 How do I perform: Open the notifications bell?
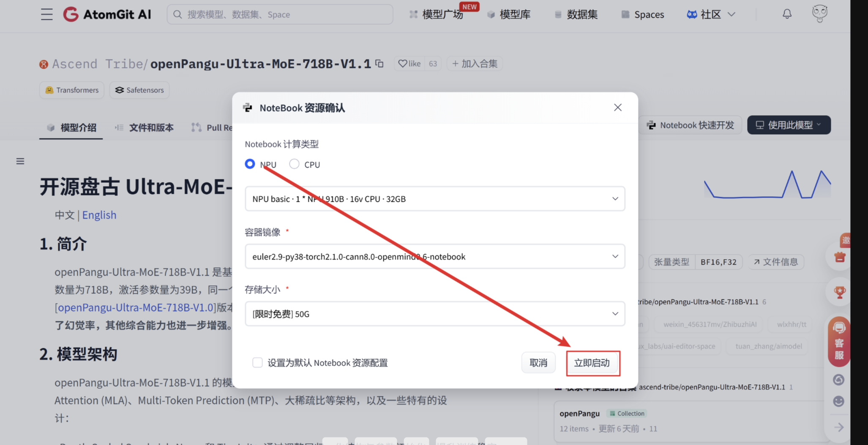tap(787, 14)
